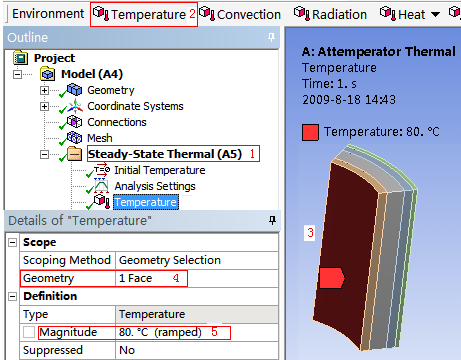The width and height of the screenshot is (461, 360).
Task: Click the Temperature toolbar icon
Action: pyautogui.click(x=101, y=14)
